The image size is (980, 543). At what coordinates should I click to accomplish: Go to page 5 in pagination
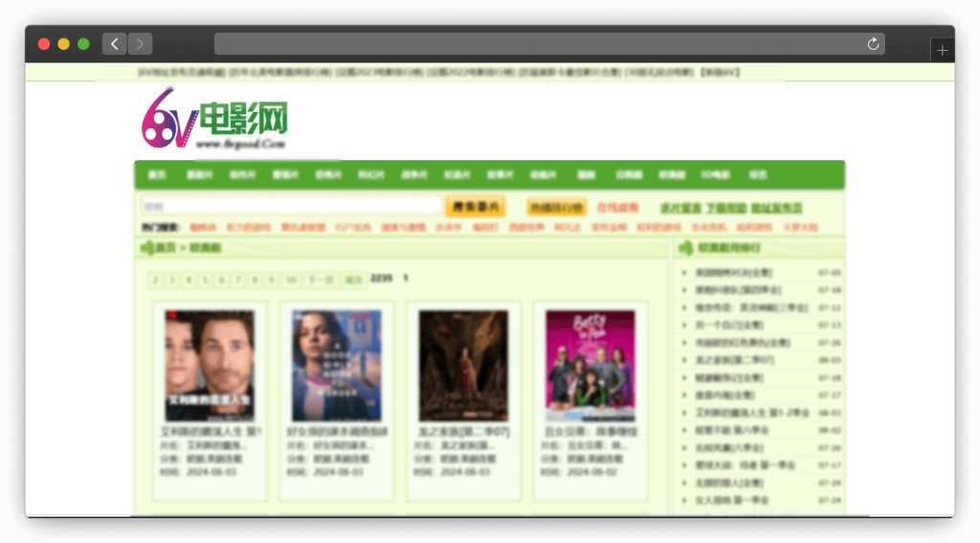(205, 280)
